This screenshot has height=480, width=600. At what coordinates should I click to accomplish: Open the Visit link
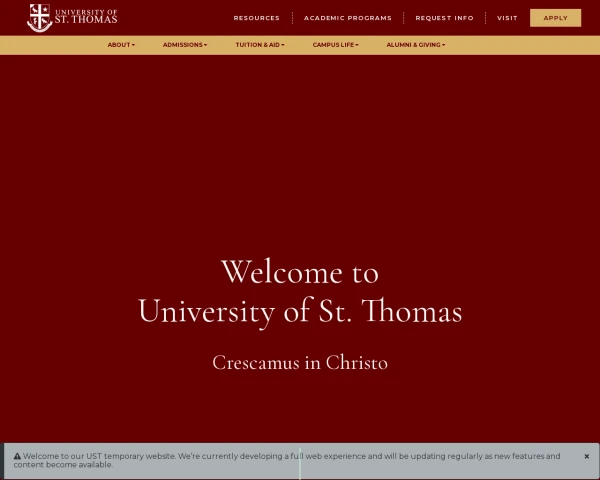[507, 18]
